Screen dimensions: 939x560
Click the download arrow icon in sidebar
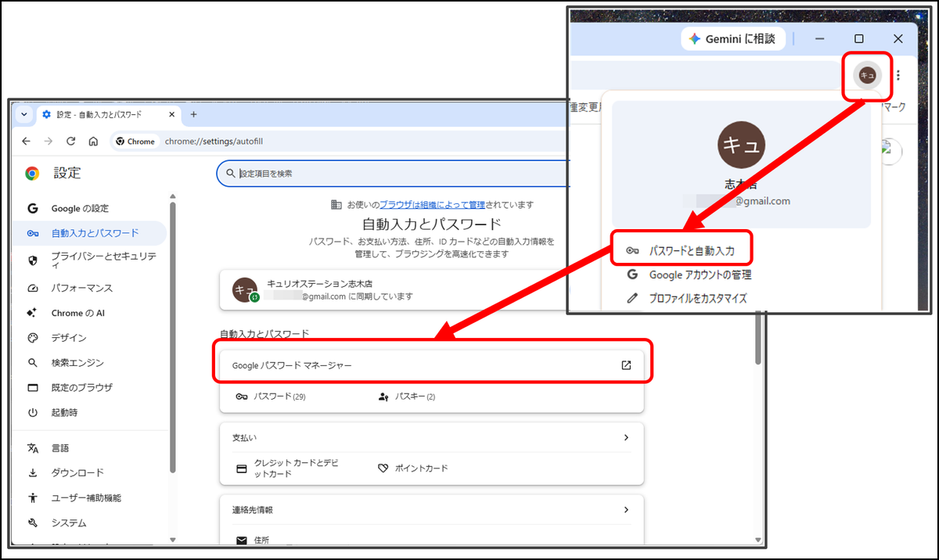33,472
